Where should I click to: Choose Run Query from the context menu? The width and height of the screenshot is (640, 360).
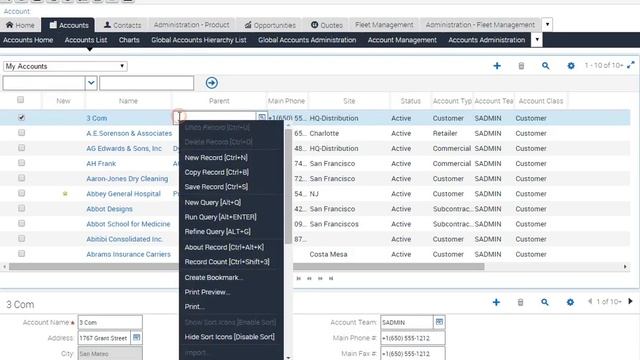pyautogui.click(x=220, y=217)
